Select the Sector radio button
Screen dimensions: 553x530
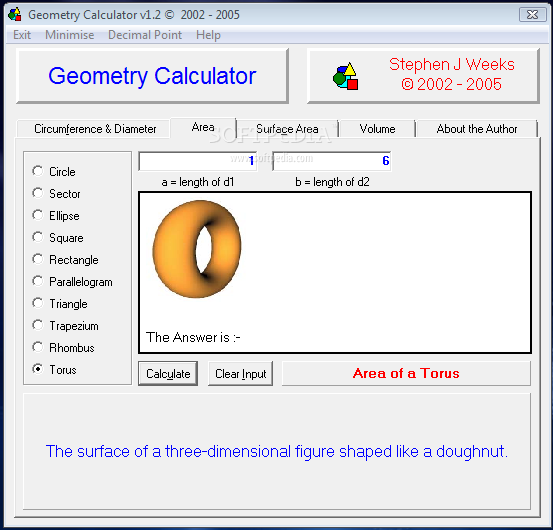(38, 193)
